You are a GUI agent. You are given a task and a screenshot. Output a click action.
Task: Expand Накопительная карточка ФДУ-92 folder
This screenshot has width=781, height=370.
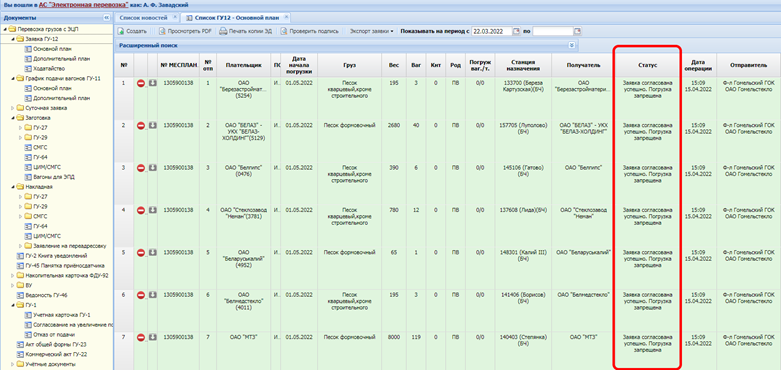13,275
